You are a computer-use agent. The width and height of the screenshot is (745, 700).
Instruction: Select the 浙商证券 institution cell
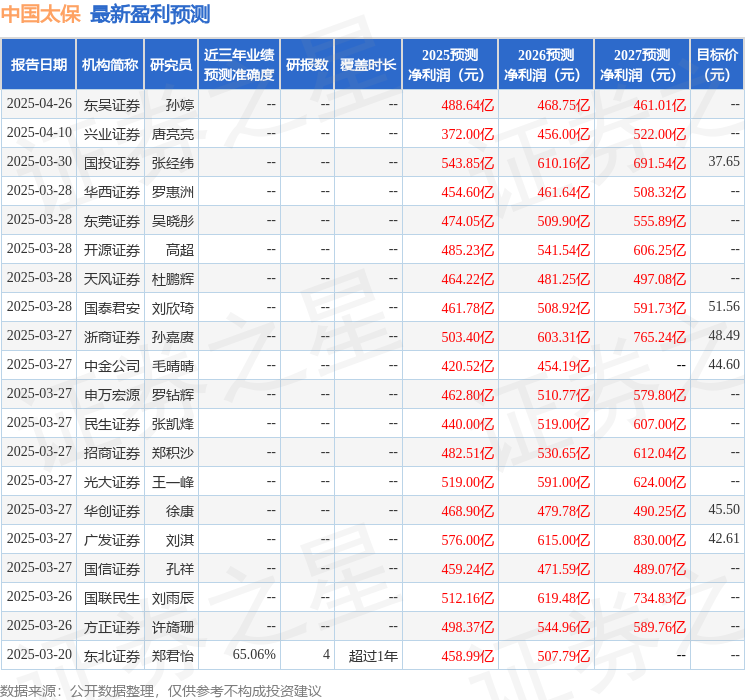click(x=112, y=337)
